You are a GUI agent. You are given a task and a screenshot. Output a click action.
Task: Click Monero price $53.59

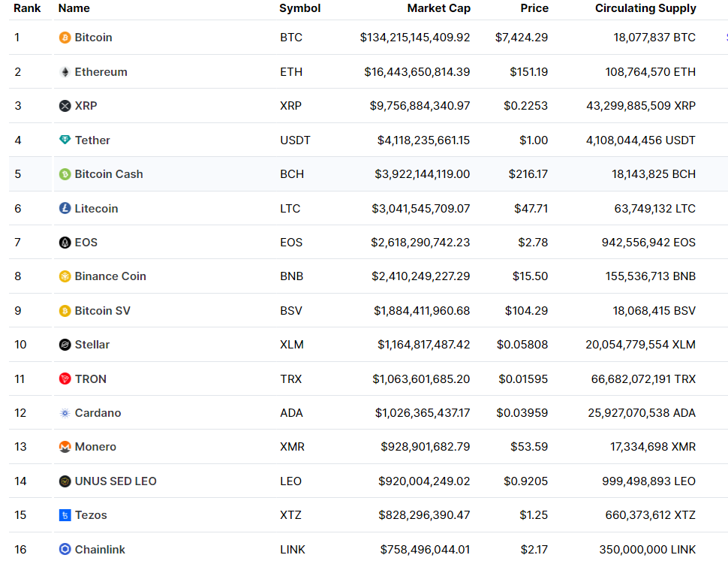(x=529, y=447)
